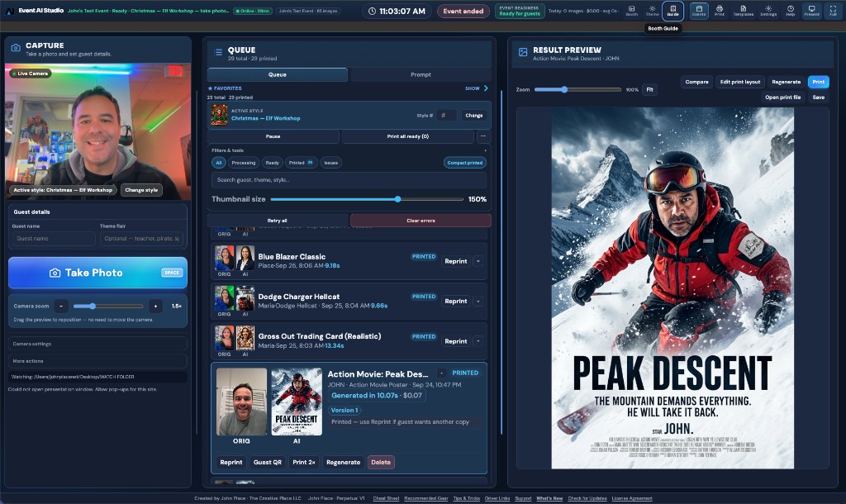846x504 pixels.
Task: Open the Booth icon in top toolbar
Action: click(x=631, y=11)
